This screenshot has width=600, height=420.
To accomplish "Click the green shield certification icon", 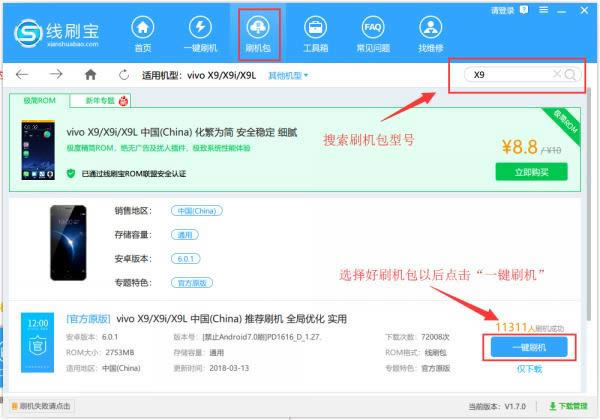I will pos(71,173).
